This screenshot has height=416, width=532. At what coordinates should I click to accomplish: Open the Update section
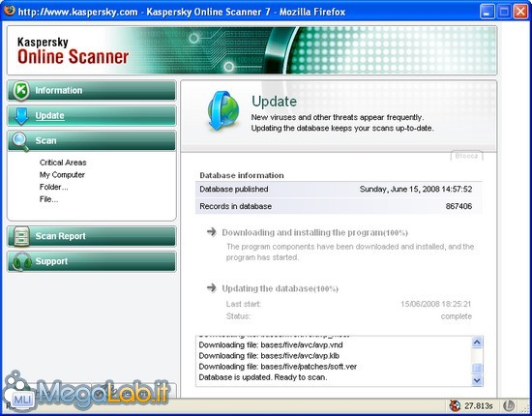[x=92, y=116]
